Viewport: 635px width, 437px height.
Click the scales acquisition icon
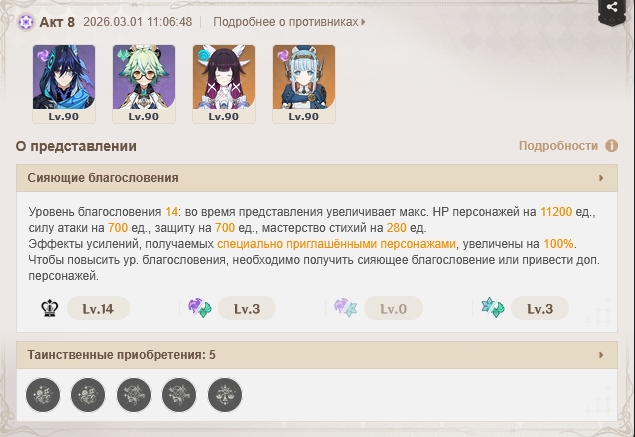[225, 394]
